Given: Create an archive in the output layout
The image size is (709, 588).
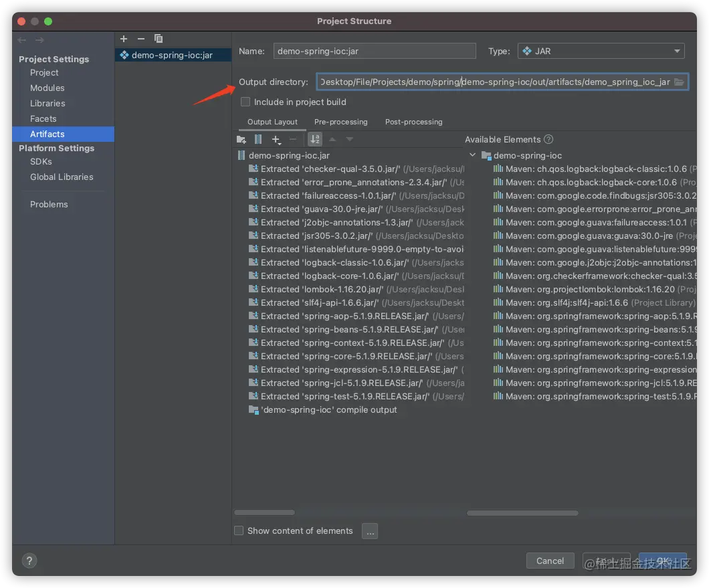Looking at the screenshot, I should click(258, 139).
